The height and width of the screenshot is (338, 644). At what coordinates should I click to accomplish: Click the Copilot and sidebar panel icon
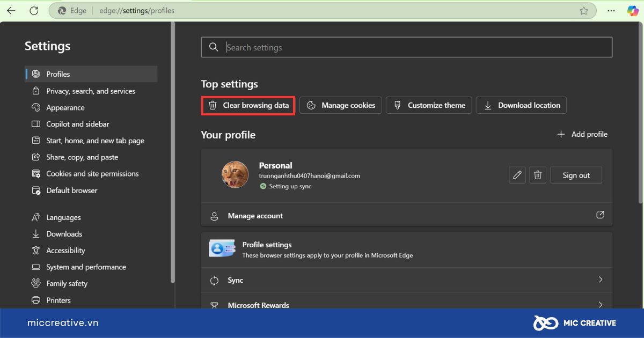36,124
